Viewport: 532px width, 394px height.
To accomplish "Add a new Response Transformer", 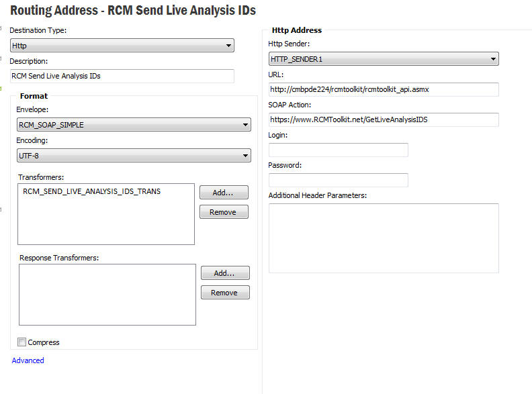I will click(x=225, y=273).
